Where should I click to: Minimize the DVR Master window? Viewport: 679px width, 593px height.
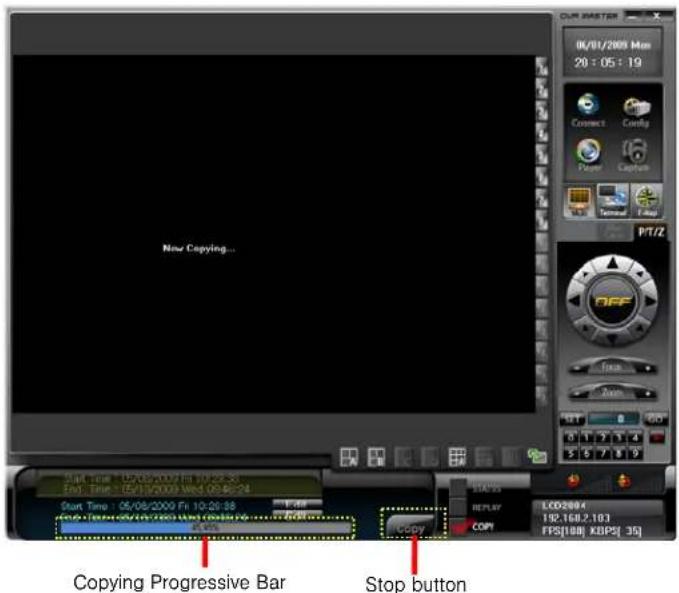click(634, 16)
